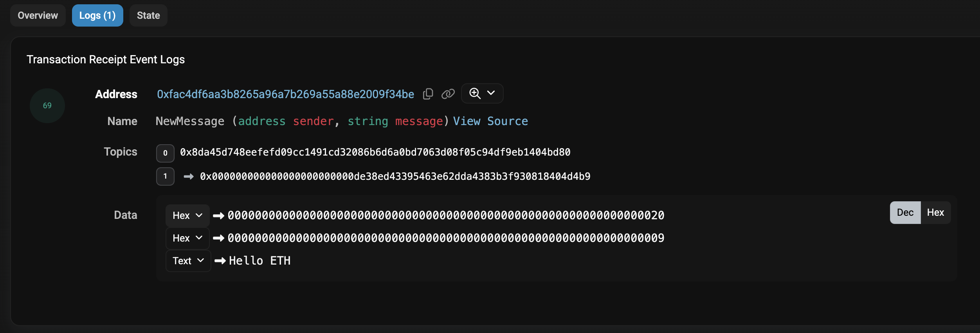980x333 pixels.
Task: Click the magnifier zoom icon
Action: pos(475,93)
